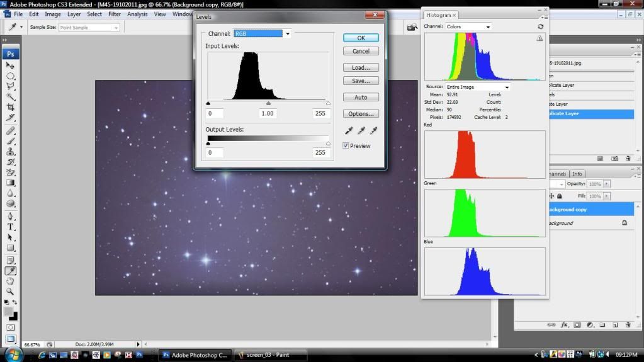Screen dimensions: 644x362
Task: Select the History Brush tool
Action: (x=10, y=162)
